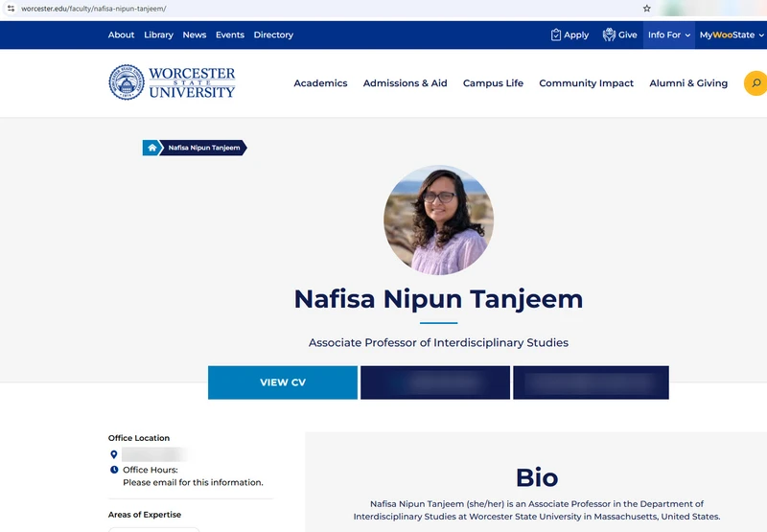Click the 'Office Location' heading
The image size is (767, 532).
(x=139, y=438)
